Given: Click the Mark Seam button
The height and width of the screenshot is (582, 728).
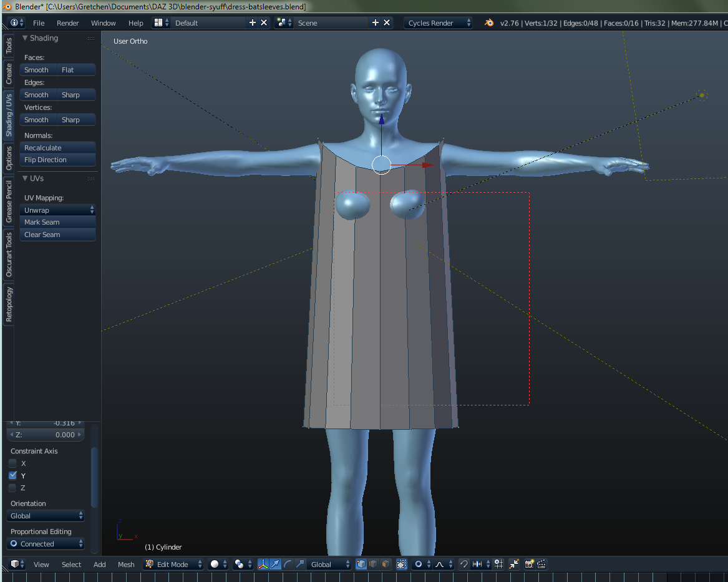Looking at the screenshot, I should [57, 222].
